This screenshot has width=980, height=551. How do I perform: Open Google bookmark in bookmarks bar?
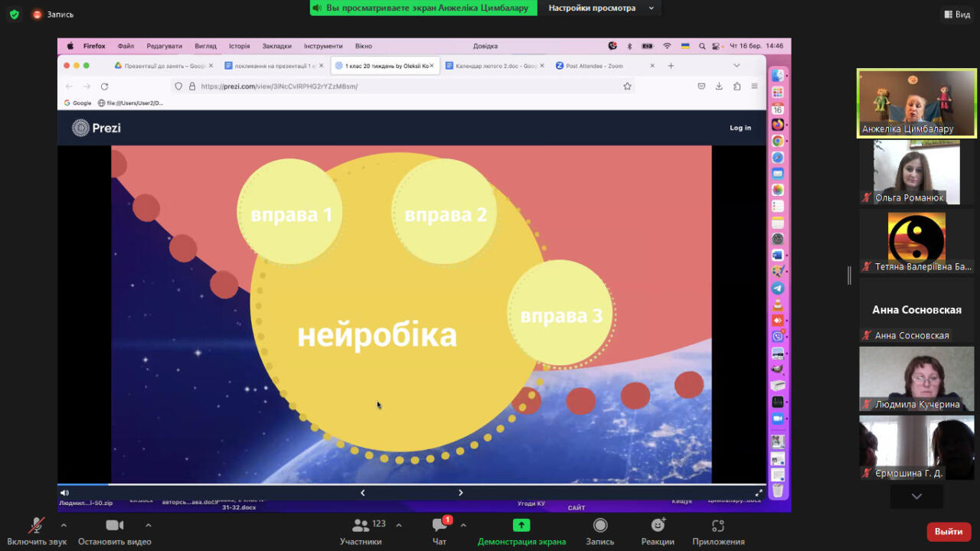click(77, 103)
